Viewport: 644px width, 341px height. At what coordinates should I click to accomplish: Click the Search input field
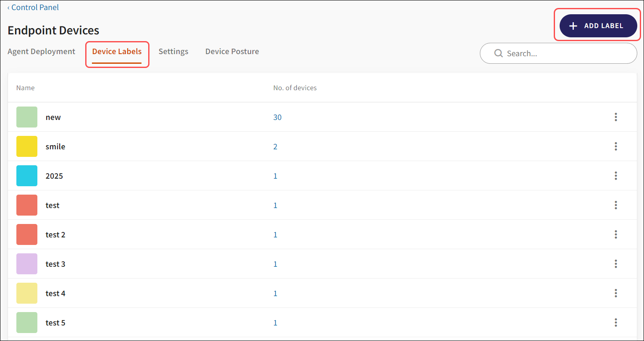(x=563, y=54)
